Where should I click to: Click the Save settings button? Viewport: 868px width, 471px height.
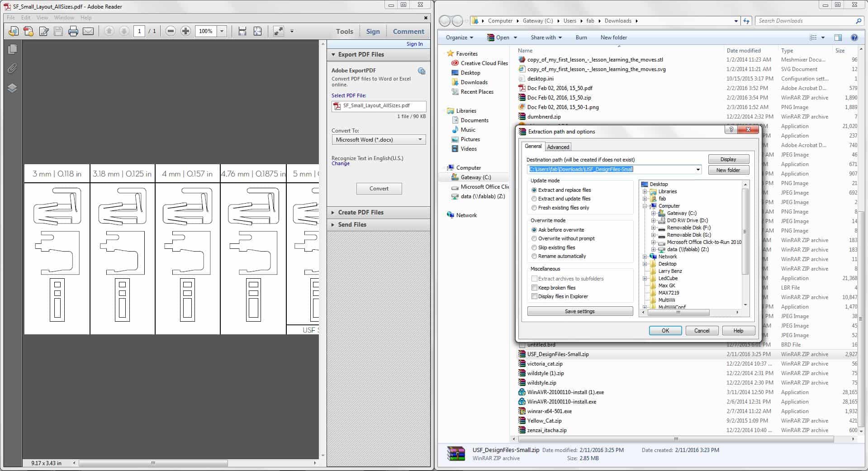(580, 311)
